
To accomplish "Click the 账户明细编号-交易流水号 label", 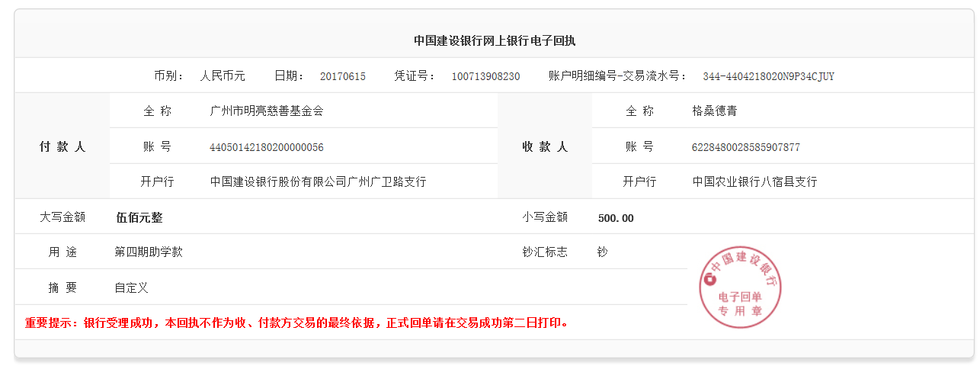I will (617, 76).
